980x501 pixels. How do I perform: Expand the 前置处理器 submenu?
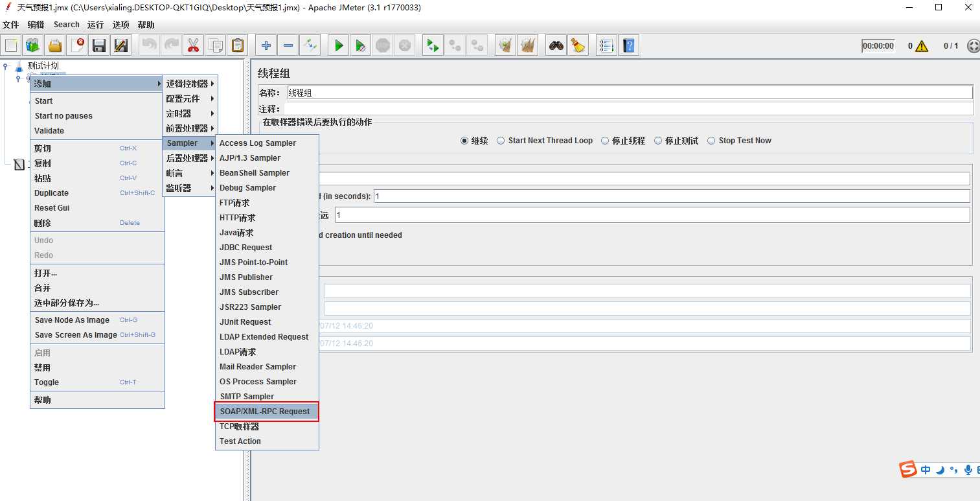(x=190, y=128)
